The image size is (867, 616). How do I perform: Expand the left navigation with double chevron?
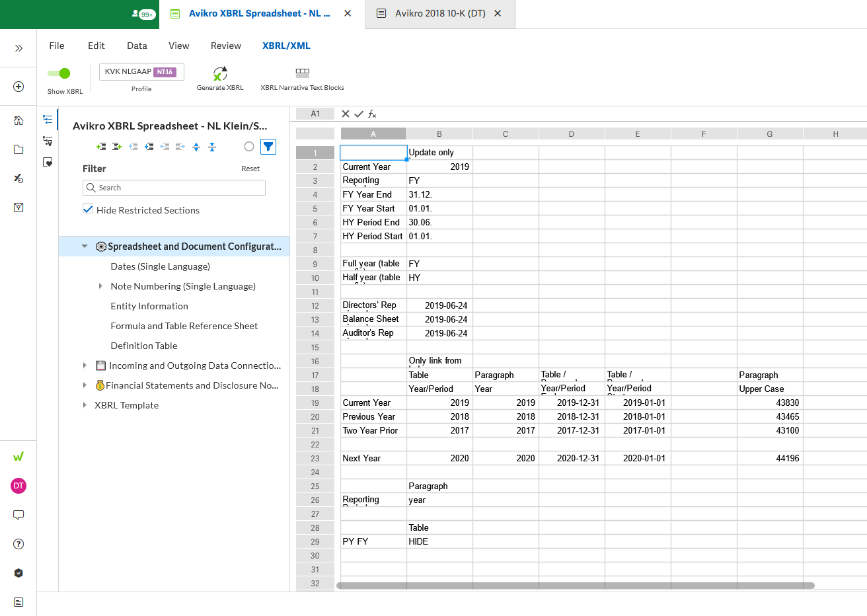(x=19, y=48)
